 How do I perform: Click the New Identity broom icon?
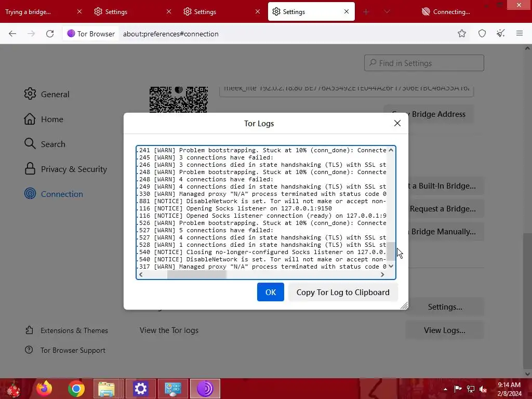[501, 33]
